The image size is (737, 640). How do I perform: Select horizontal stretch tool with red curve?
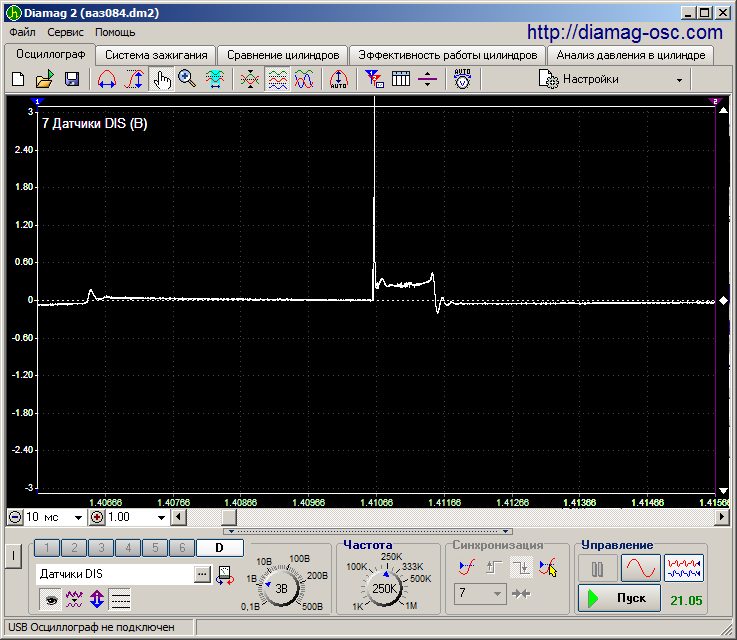pyautogui.click(x=107, y=79)
